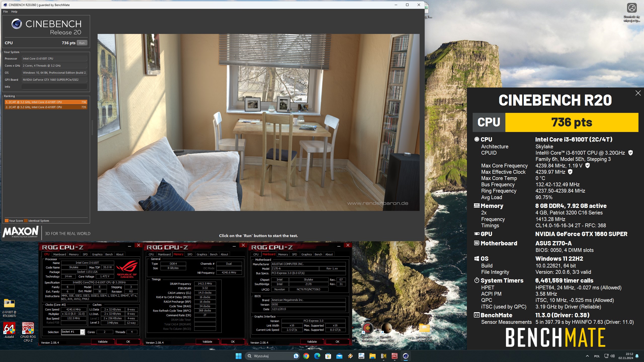Click OK in the CPU-Z window showing Memory
Viewport: 644px width, 362px height.
pos(233,342)
